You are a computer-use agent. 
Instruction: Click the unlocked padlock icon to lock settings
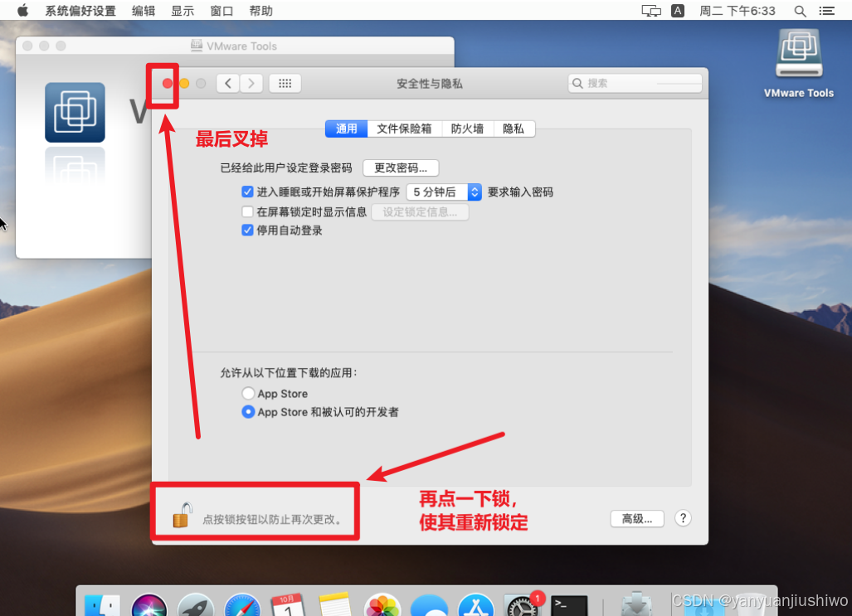(x=182, y=516)
